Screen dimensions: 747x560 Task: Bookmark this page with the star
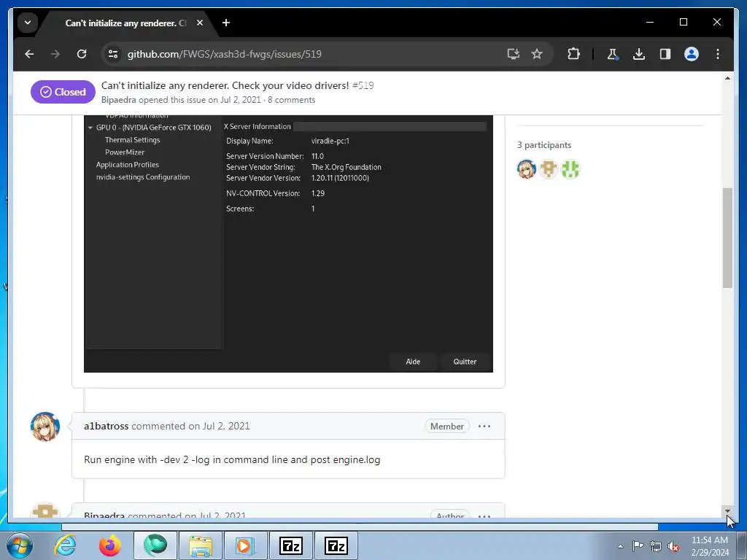point(537,54)
